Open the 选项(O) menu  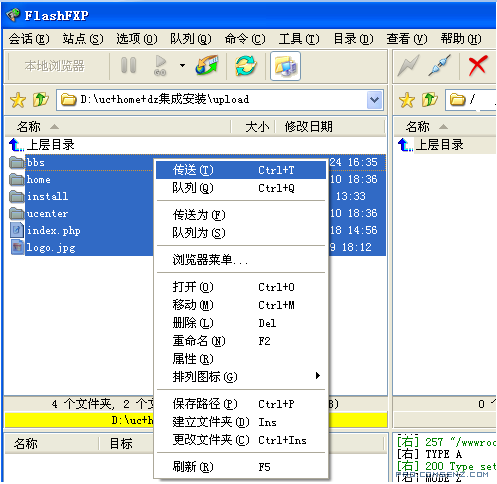(x=137, y=39)
